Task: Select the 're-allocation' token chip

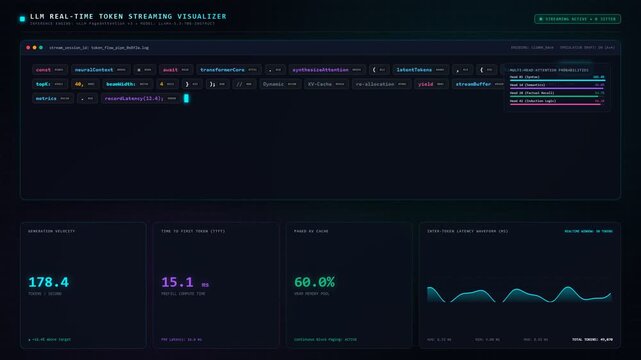Action: pyautogui.click(x=381, y=84)
